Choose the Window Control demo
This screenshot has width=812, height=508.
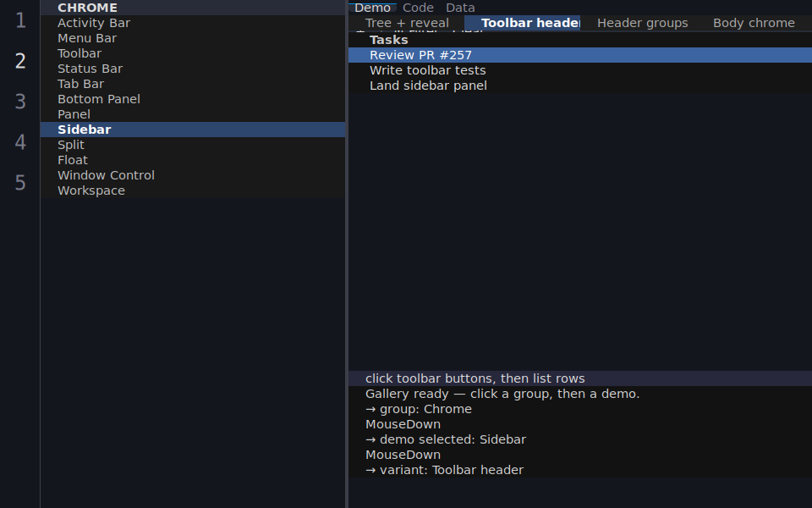pos(193,175)
